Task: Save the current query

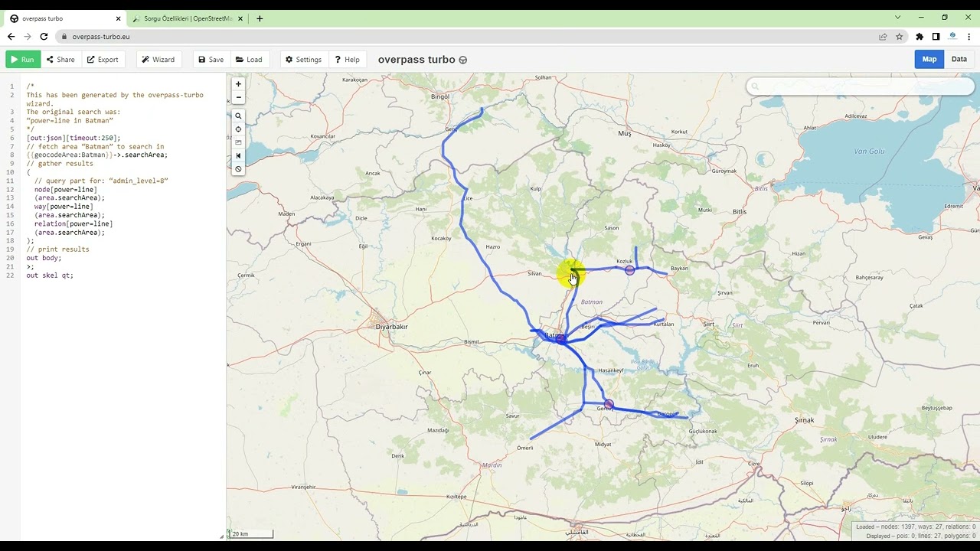Action: (x=211, y=60)
